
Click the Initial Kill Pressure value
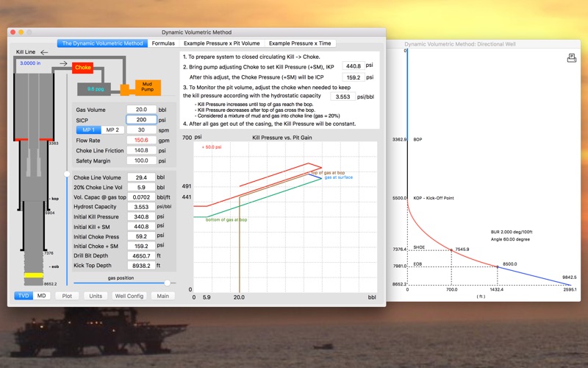pyautogui.click(x=141, y=216)
